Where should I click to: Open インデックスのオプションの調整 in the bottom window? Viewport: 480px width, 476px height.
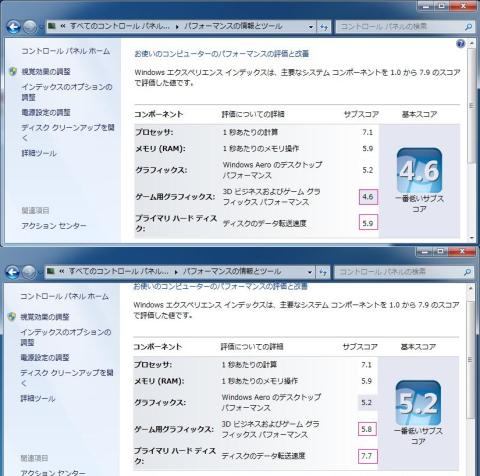pos(66,337)
